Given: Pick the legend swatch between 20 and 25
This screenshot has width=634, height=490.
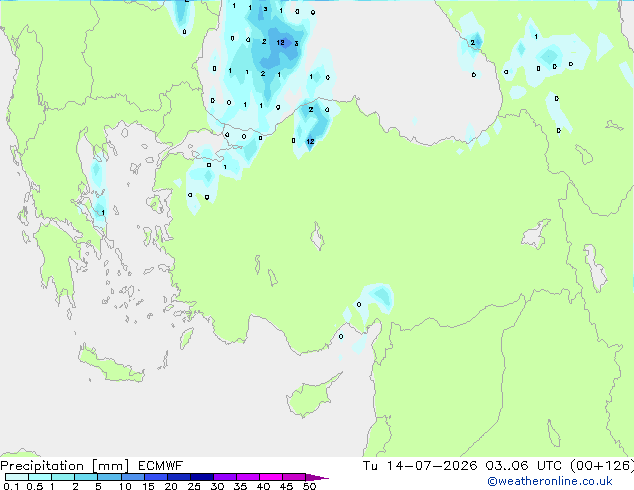Looking at the screenshot, I should [178, 477].
